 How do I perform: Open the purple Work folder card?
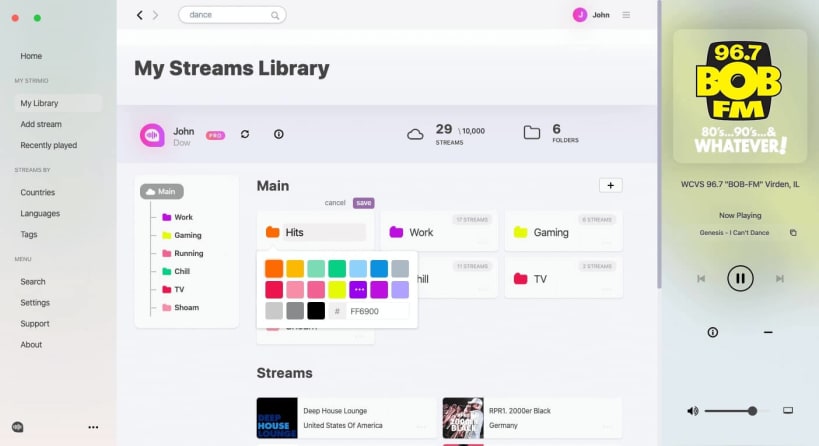[x=440, y=230]
